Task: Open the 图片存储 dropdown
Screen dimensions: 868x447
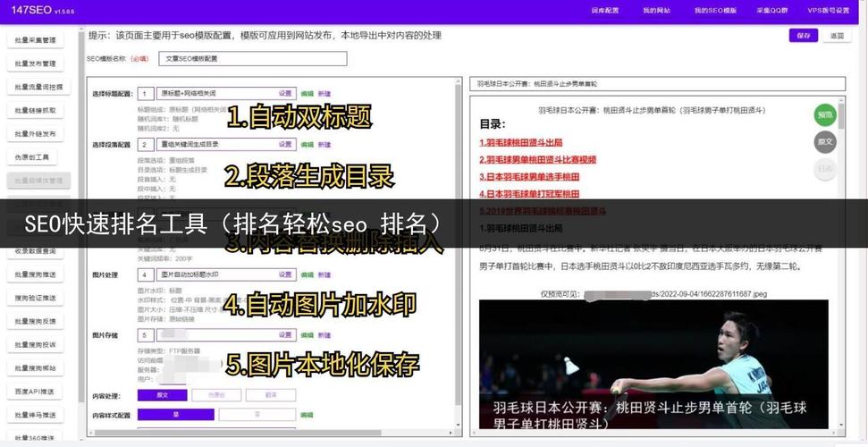Action: click(226, 335)
